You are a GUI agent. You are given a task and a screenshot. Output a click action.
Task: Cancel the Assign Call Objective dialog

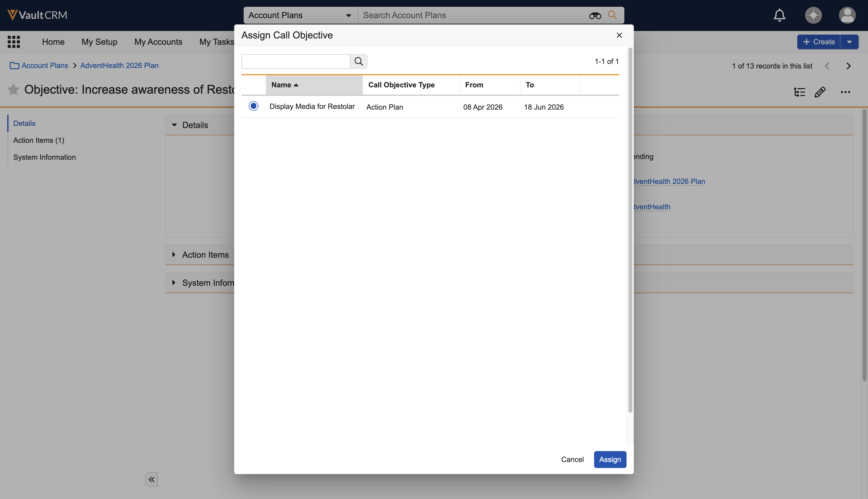(x=572, y=459)
